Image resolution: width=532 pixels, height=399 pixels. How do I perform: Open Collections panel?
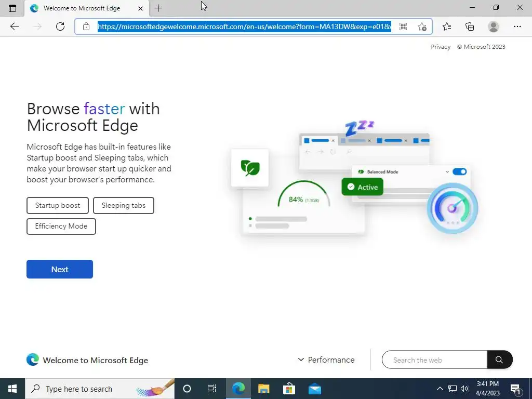point(470,26)
